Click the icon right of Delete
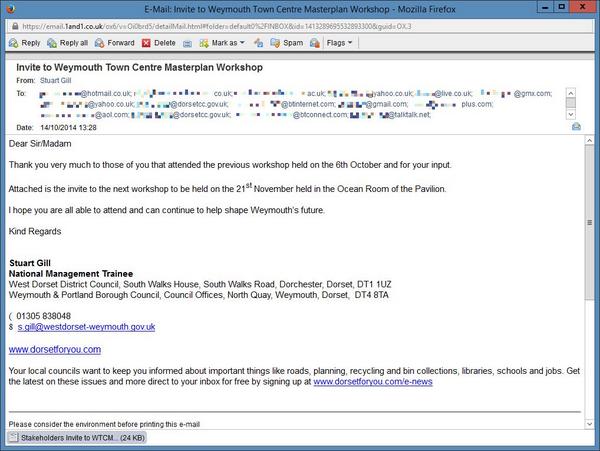Screen dimensions: 600x451 [x=188, y=43]
